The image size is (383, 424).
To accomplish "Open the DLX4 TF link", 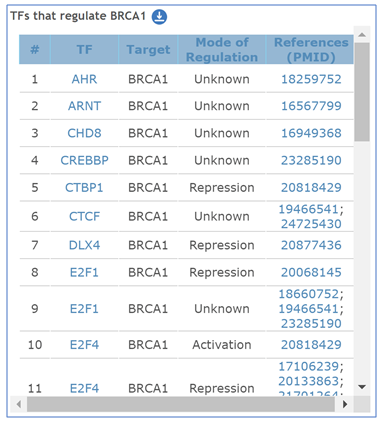I will click(84, 245).
